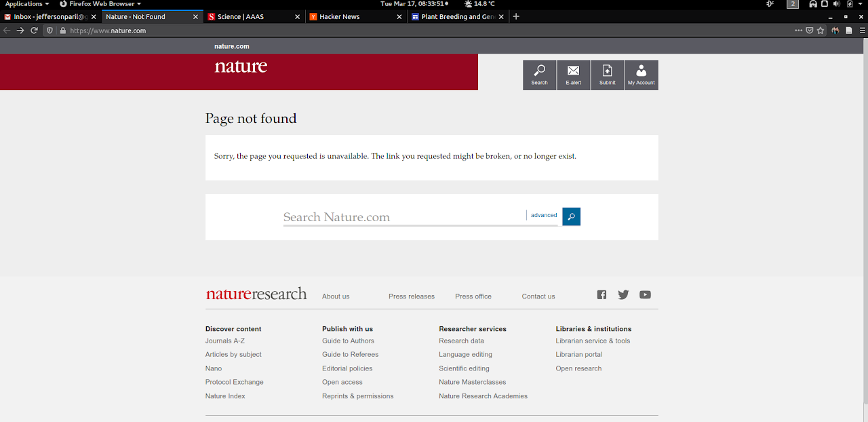Open Nature's Facebook page icon

601,294
